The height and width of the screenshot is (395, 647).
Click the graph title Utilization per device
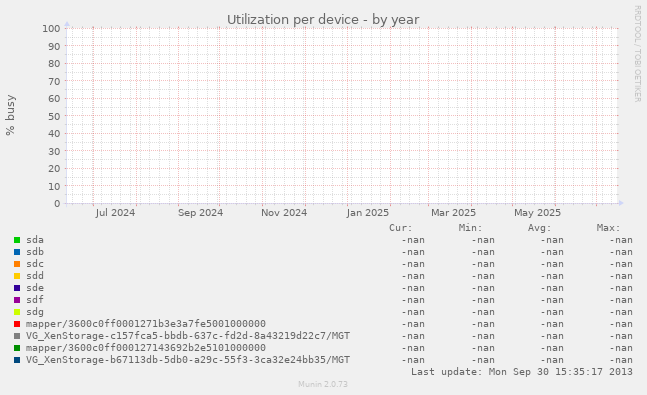coord(323,20)
